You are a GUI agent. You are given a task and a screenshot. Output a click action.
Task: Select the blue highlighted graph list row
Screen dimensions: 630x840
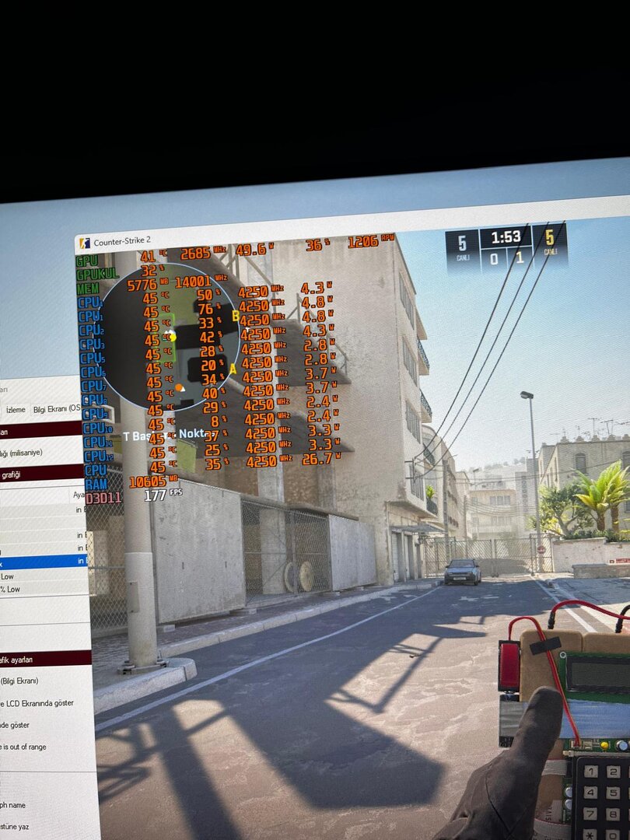44,562
